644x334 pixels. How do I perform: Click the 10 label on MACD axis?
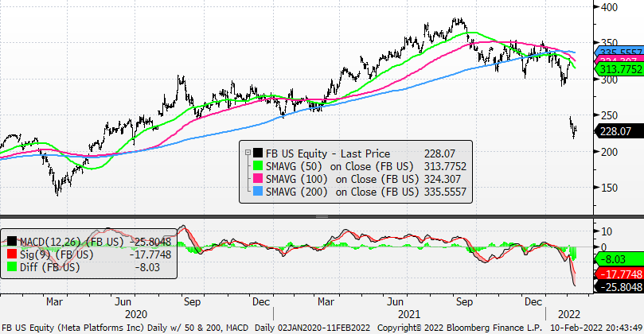(x=607, y=231)
